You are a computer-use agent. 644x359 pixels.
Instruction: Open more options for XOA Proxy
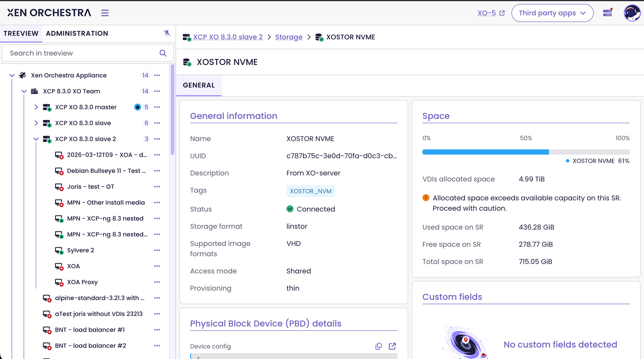(157, 282)
